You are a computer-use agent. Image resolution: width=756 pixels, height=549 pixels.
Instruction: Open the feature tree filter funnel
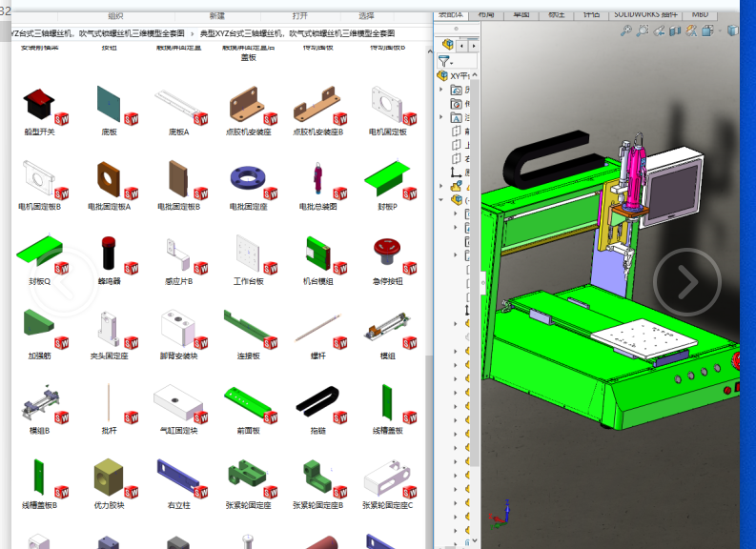point(445,61)
